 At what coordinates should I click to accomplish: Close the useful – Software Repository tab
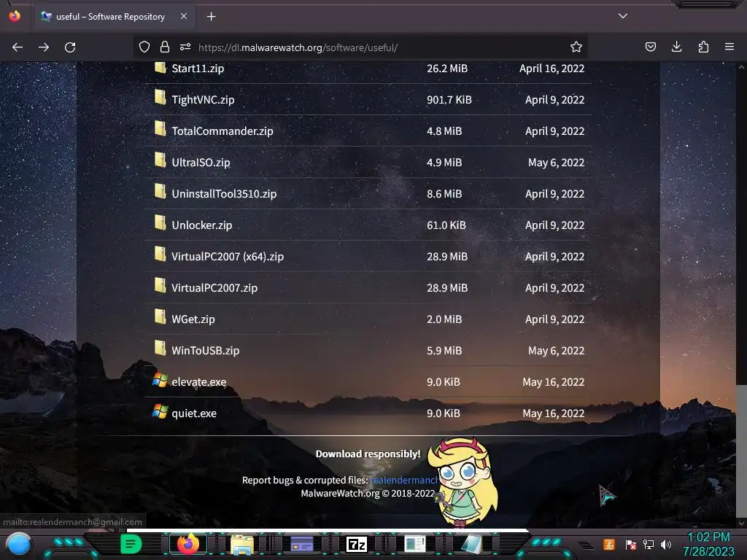(x=184, y=16)
